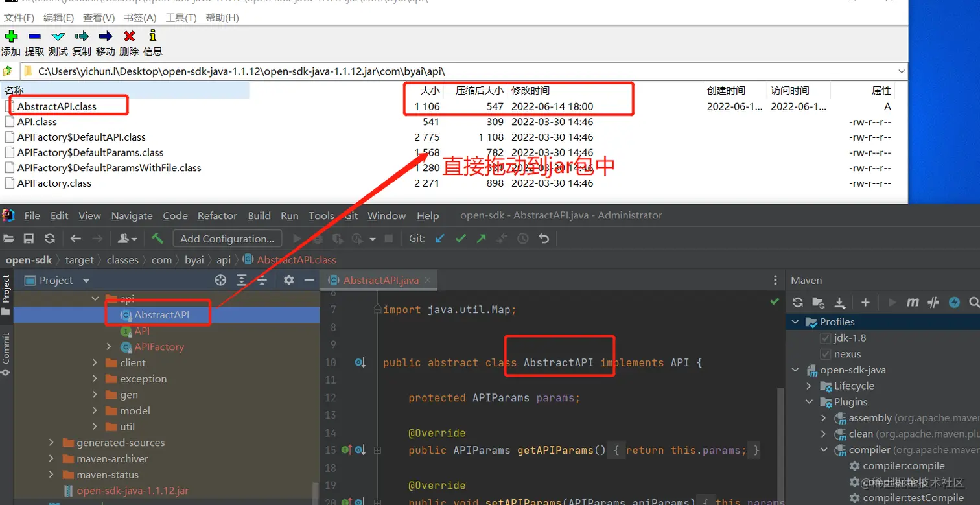Open the user account dropdown in toolbar

pos(126,239)
